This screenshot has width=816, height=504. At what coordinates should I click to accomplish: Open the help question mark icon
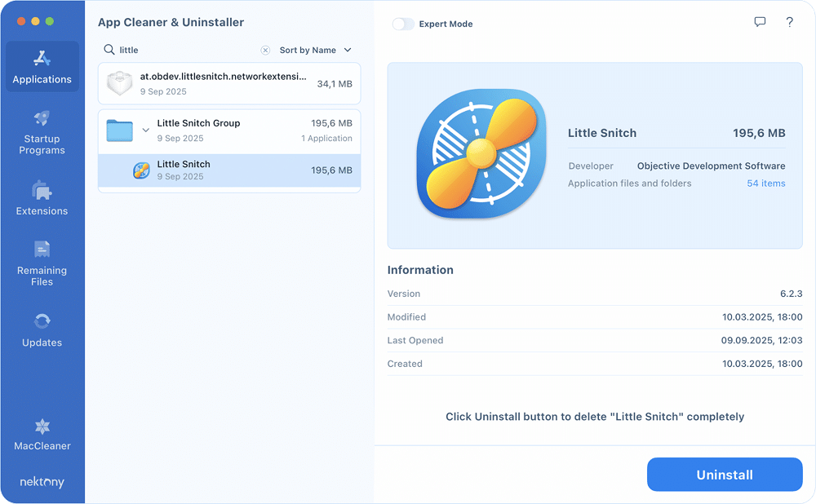(x=789, y=23)
